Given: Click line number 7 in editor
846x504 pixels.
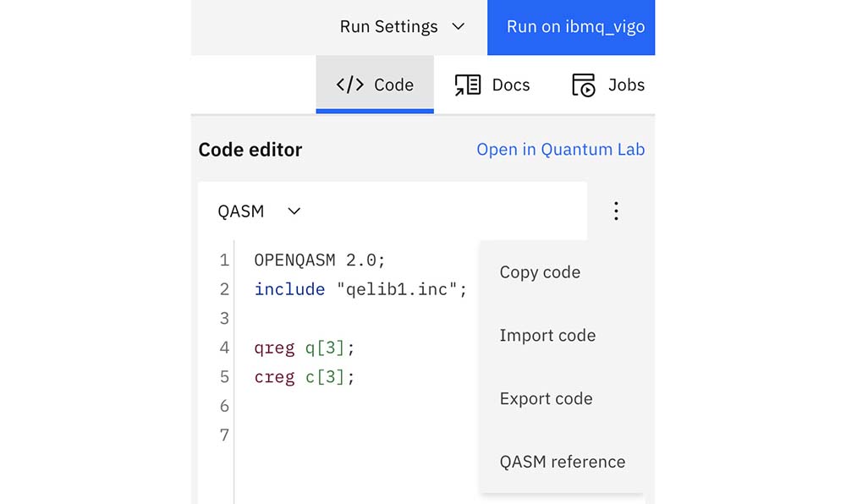Looking at the screenshot, I should click(x=223, y=436).
